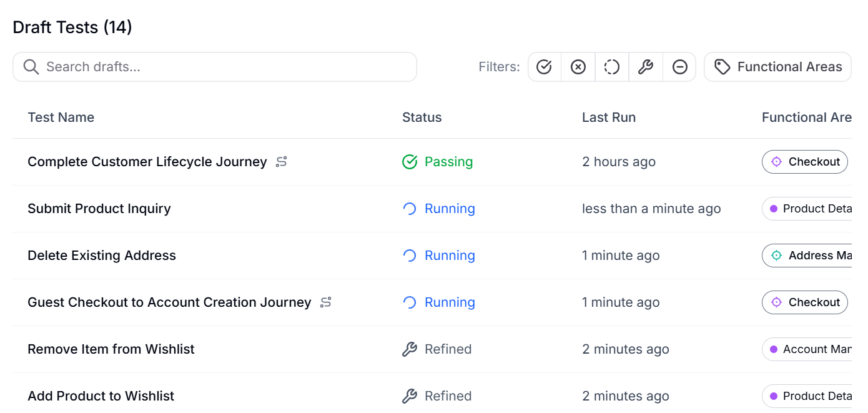Click wrench icon for Remove Item from Wishlist

point(410,349)
